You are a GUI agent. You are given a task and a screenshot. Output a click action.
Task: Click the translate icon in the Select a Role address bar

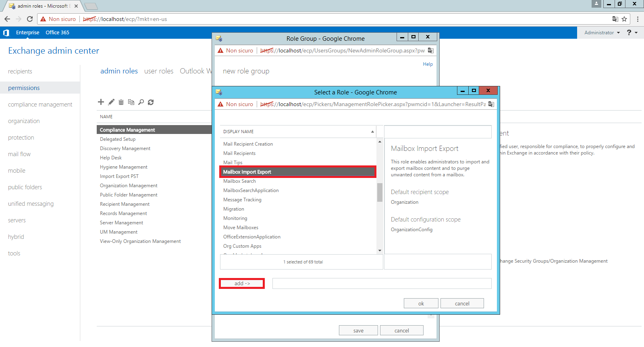491,104
